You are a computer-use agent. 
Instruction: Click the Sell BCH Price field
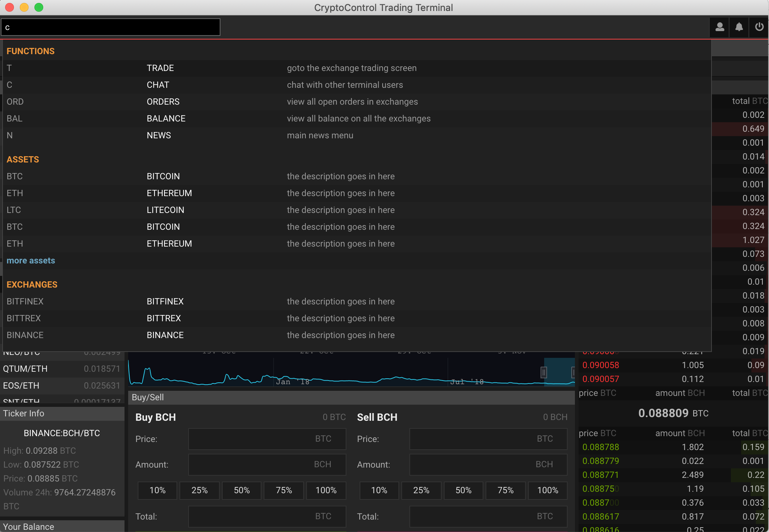[x=488, y=439]
